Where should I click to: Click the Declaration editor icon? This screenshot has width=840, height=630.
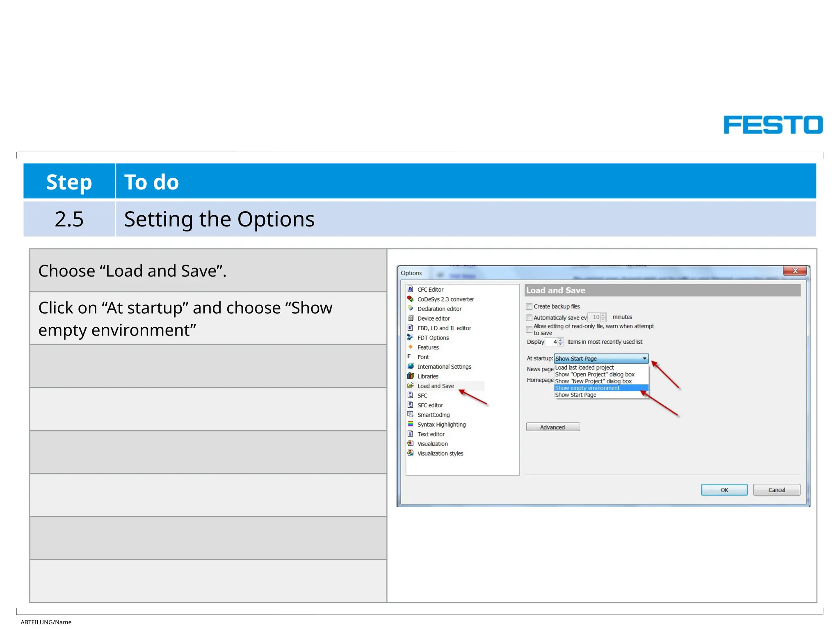pyautogui.click(x=410, y=308)
